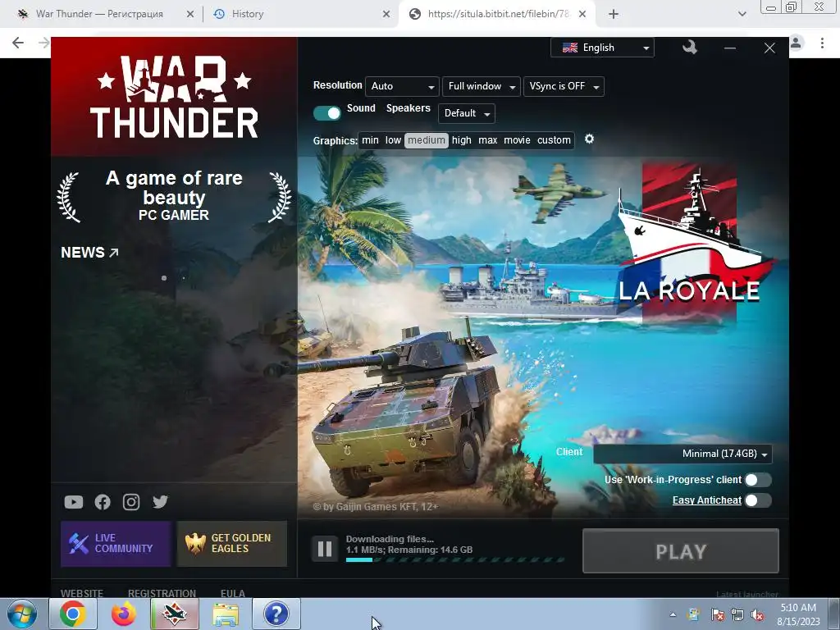Open the help question-mark taskbar icon

click(x=276, y=614)
